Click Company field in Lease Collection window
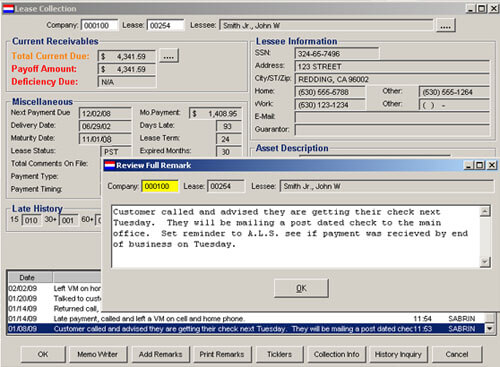 99,25
